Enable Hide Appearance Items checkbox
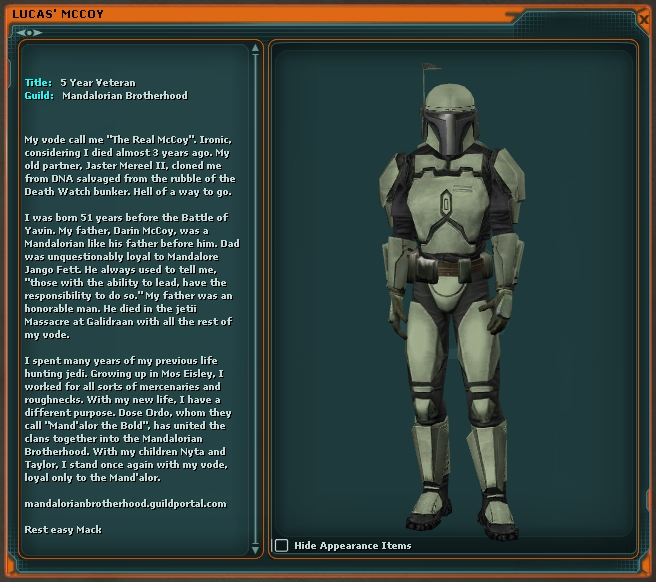Viewport: 656px width, 582px height. (x=281, y=545)
